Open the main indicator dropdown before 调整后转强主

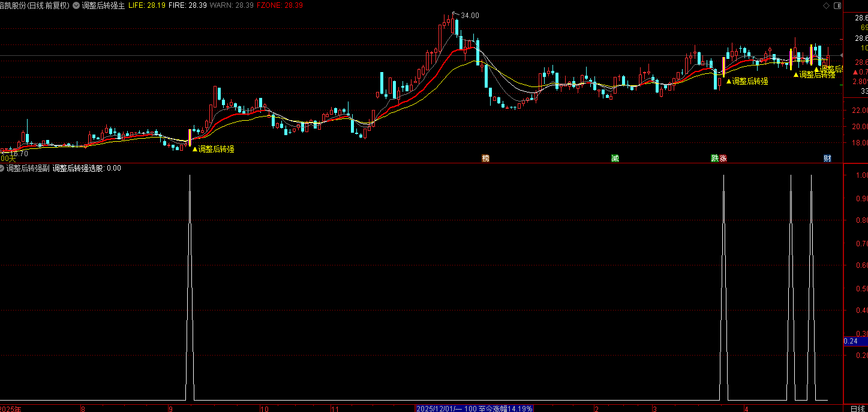pyautogui.click(x=76, y=5)
